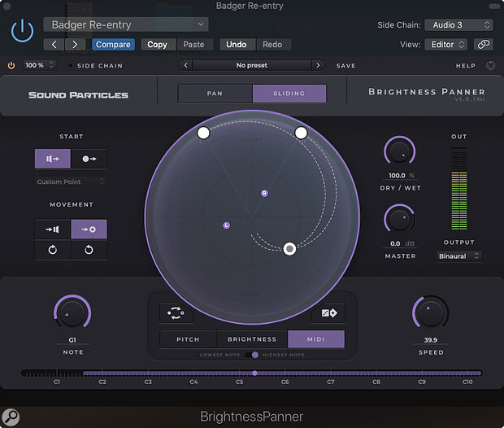504x428 pixels.
Task: Click the orange plugin power icon
Action: coord(11,66)
